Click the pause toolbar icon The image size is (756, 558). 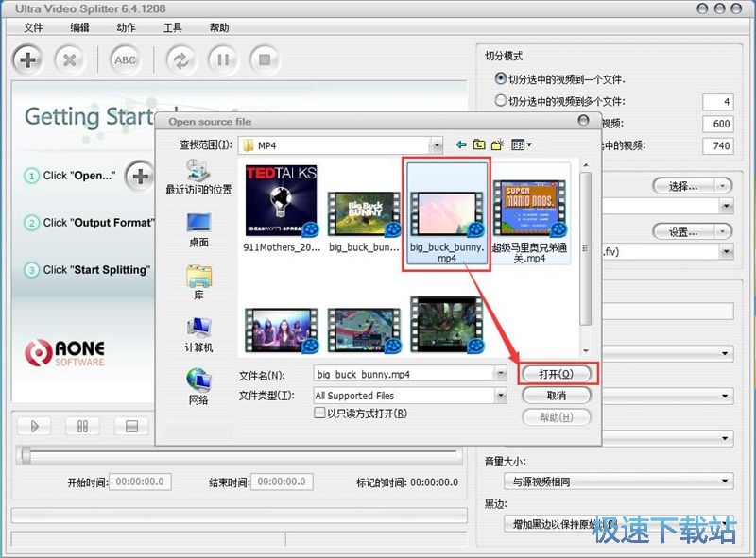click(x=222, y=59)
